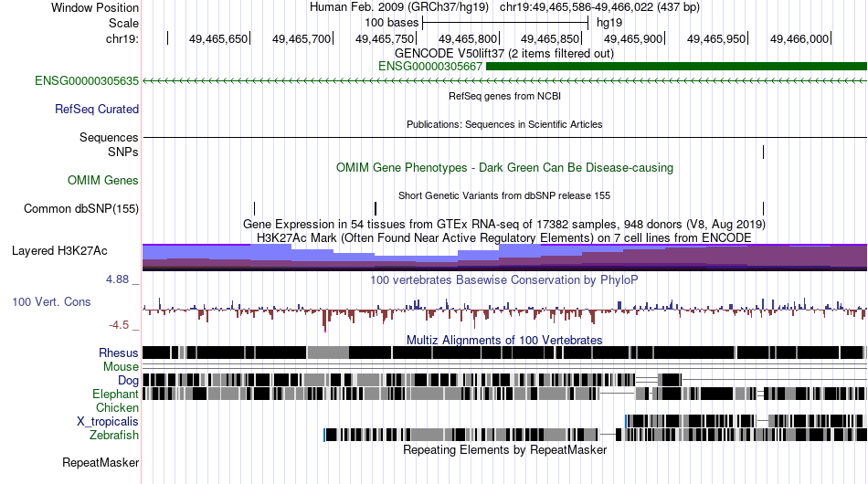Select the Chicken alignment label
Screen dimensions: 868x484
click(117, 407)
